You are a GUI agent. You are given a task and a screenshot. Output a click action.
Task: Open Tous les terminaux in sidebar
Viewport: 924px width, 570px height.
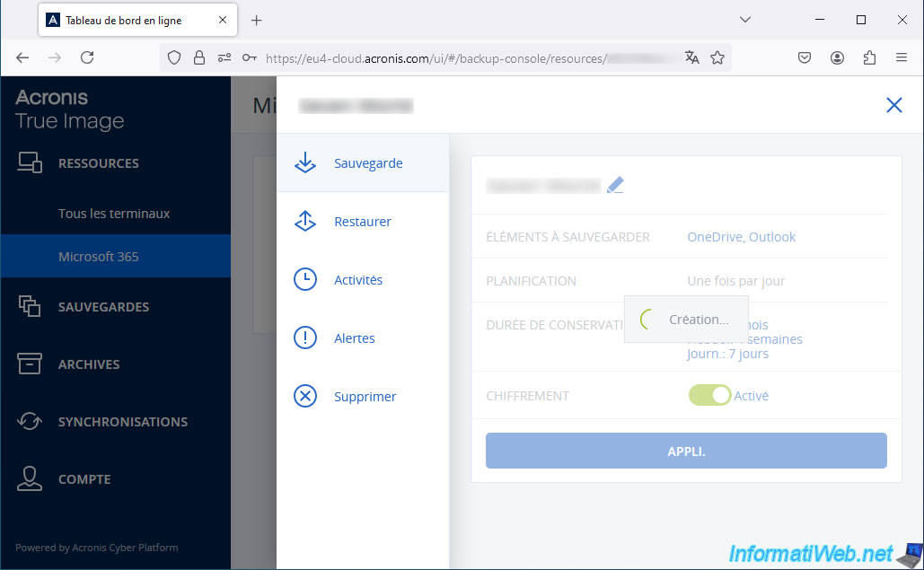(x=116, y=213)
